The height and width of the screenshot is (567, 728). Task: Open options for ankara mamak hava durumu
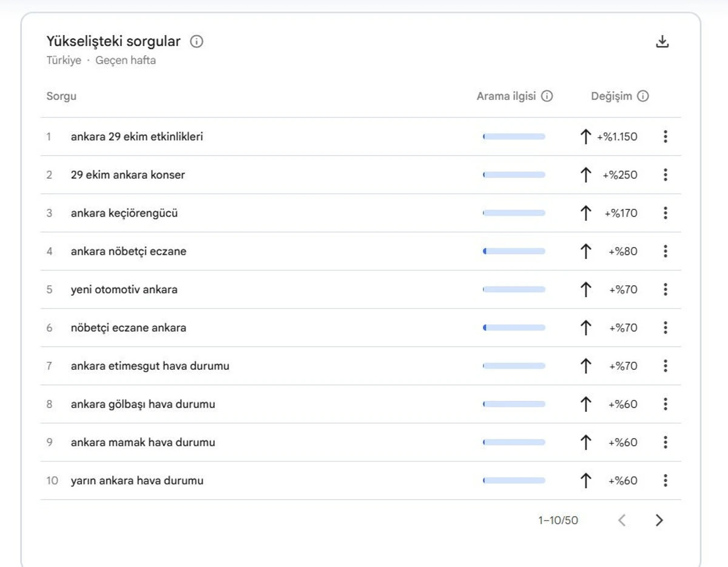666,442
